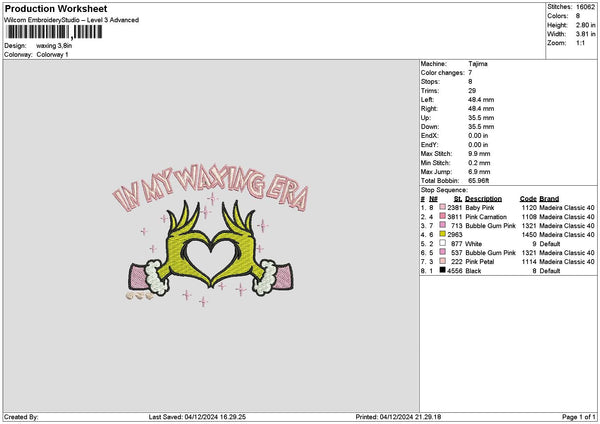
Task: Click the embroidered heart-hands design preview
Action: (x=210, y=236)
